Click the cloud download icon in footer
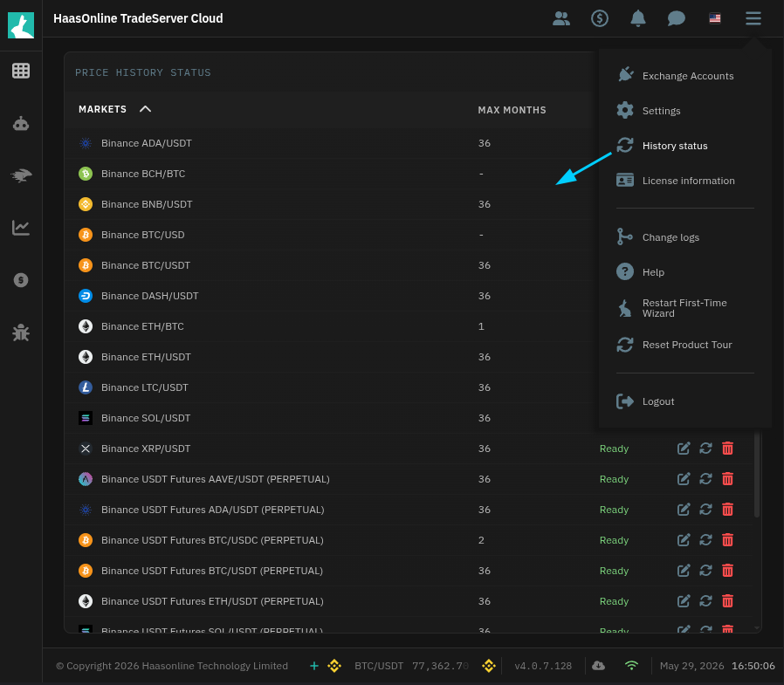The height and width of the screenshot is (685, 784). click(x=599, y=666)
